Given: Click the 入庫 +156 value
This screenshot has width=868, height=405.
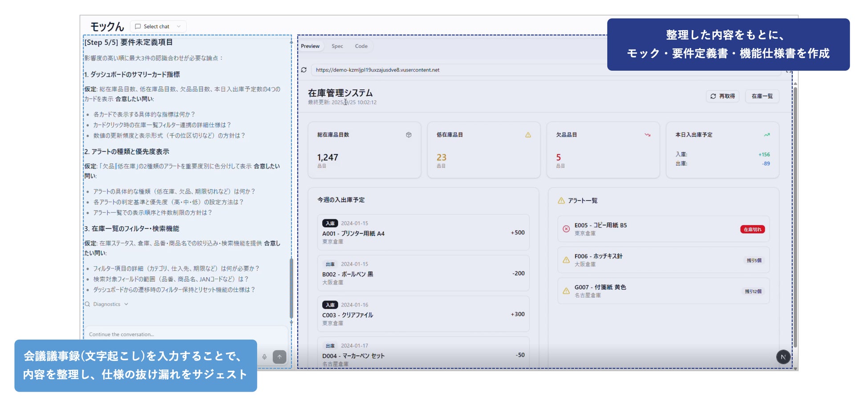Looking at the screenshot, I should click(x=764, y=154).
